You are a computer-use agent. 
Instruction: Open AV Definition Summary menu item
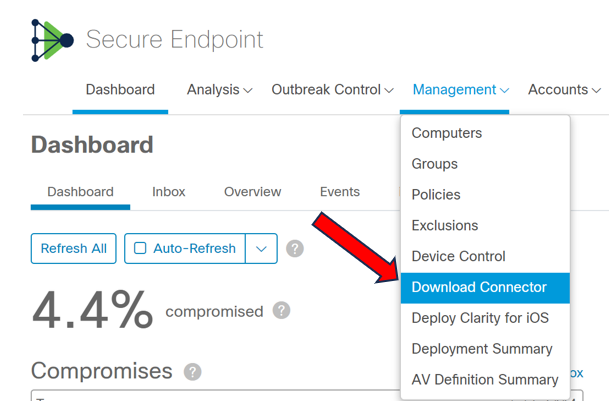485,380
